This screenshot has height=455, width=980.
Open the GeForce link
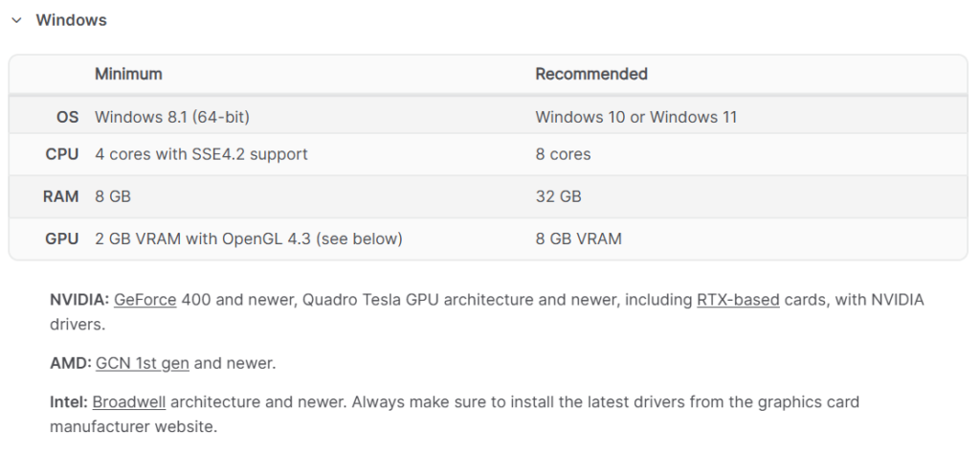[x=145, y=300]
